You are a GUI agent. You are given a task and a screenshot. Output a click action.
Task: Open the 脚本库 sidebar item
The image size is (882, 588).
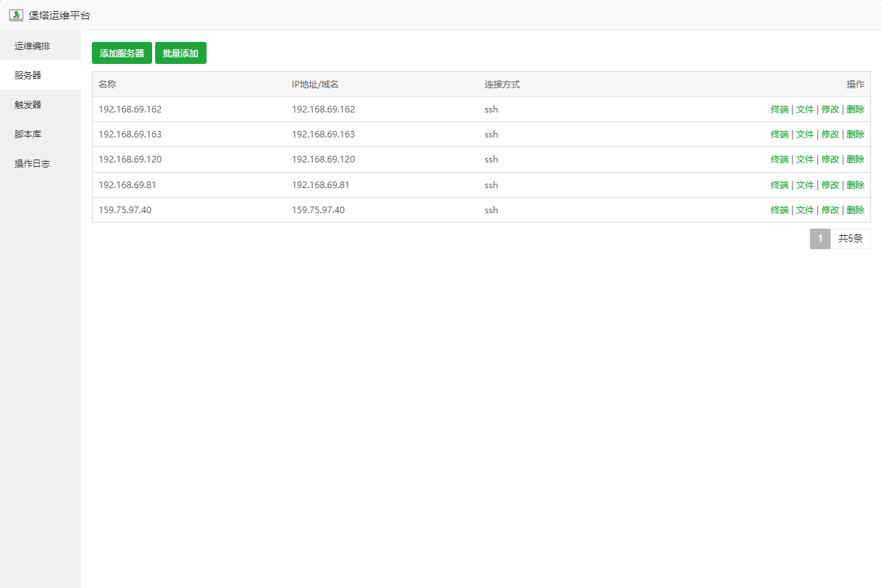pos(28,134)
